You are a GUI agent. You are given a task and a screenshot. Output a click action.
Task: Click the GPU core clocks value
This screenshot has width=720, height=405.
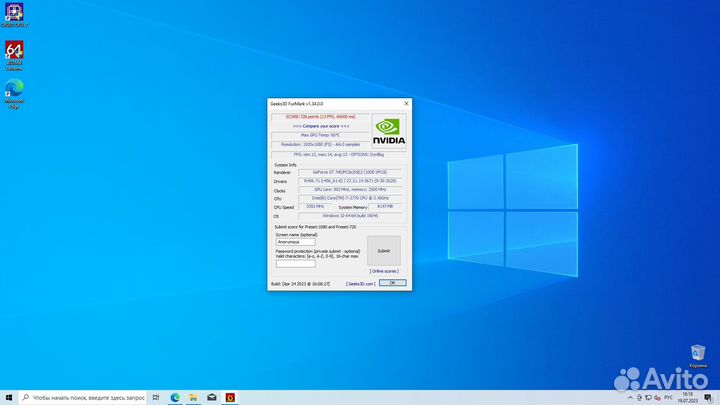point(350,190)
